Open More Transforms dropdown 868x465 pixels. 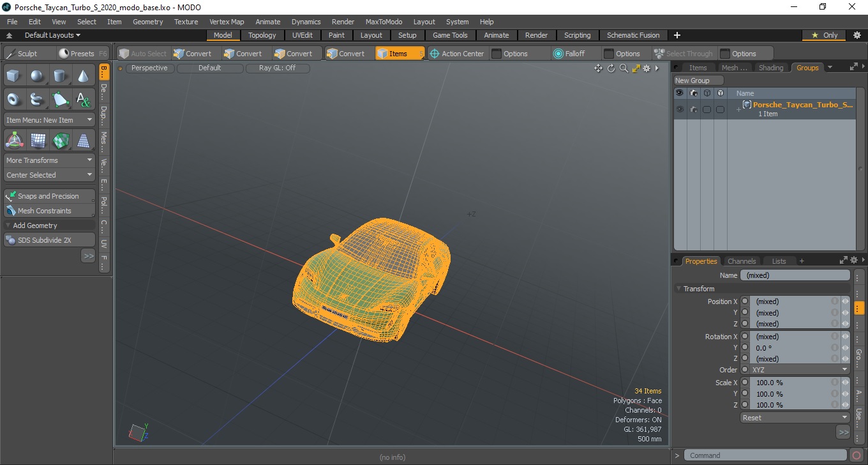pyautogui.click(x=50, y=160)
